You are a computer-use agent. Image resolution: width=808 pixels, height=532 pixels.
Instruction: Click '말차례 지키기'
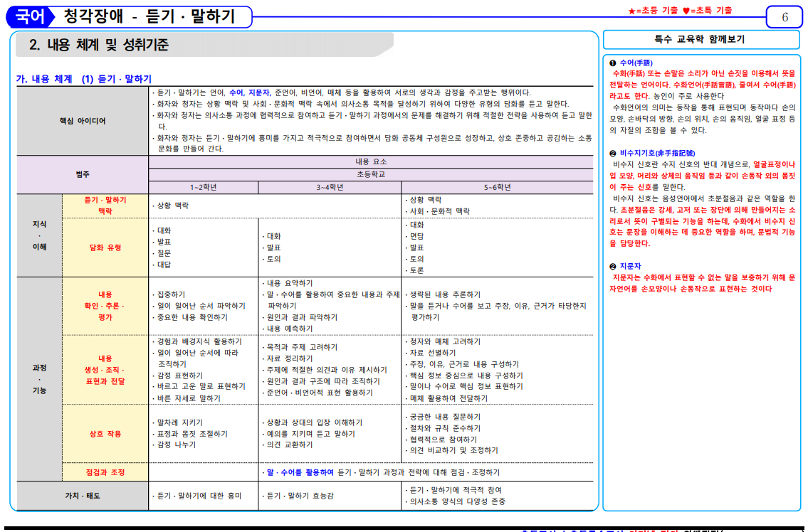(180, 422)
